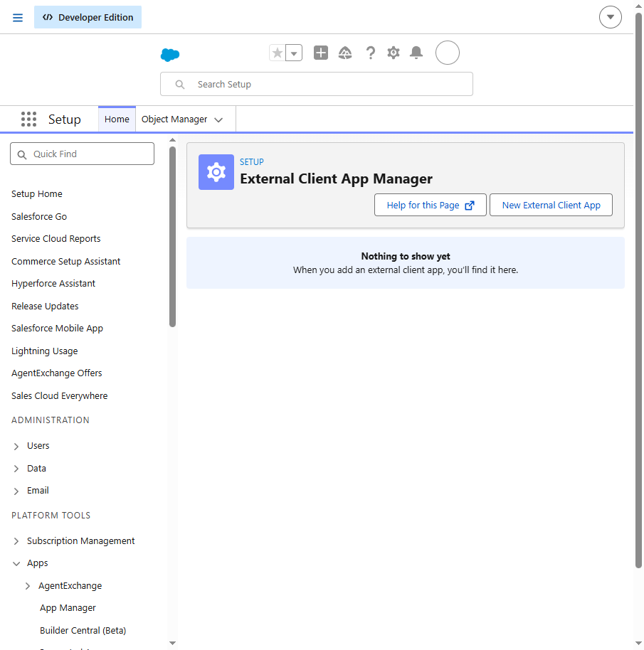
Task: Switch to the Home tab
Action: (x=117, y=119)
